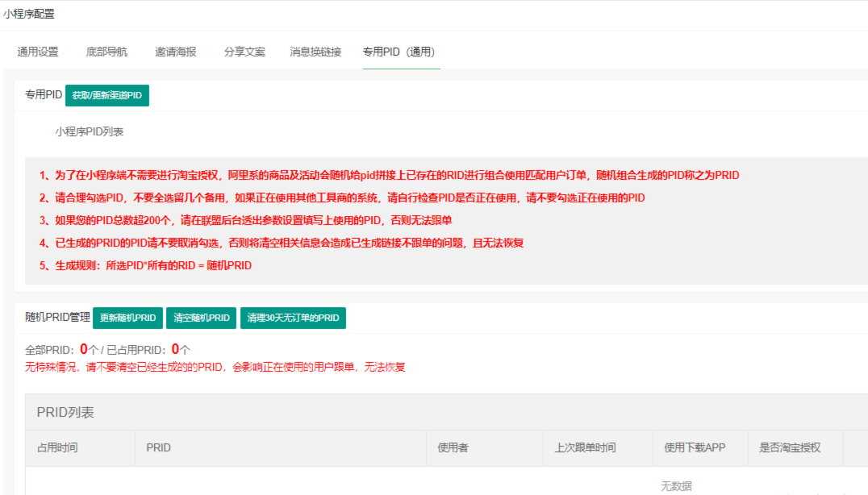The width and height of the screenshot is (868, 495).
Task: Click the 占用时间 column header
Action: coord(58,448)
